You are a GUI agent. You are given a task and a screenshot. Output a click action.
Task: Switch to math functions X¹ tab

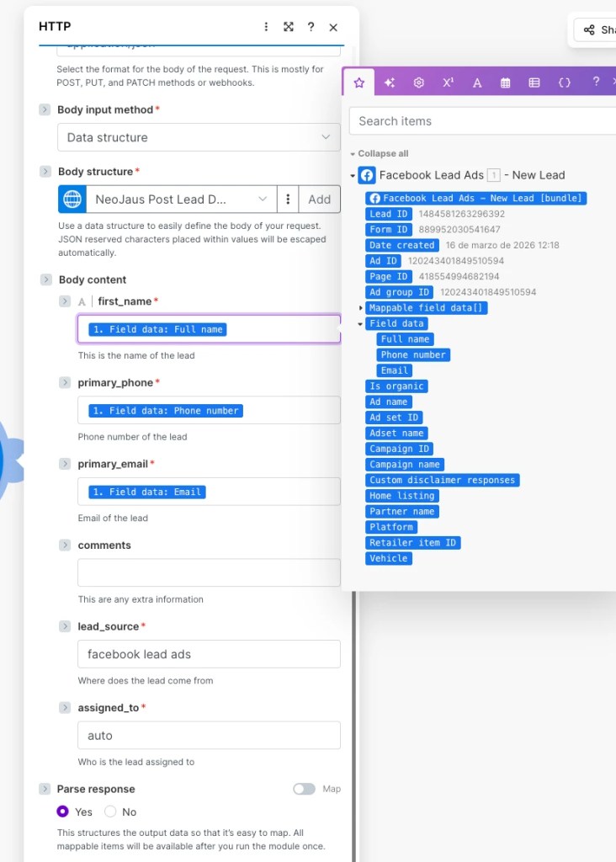tap(448, 82)
